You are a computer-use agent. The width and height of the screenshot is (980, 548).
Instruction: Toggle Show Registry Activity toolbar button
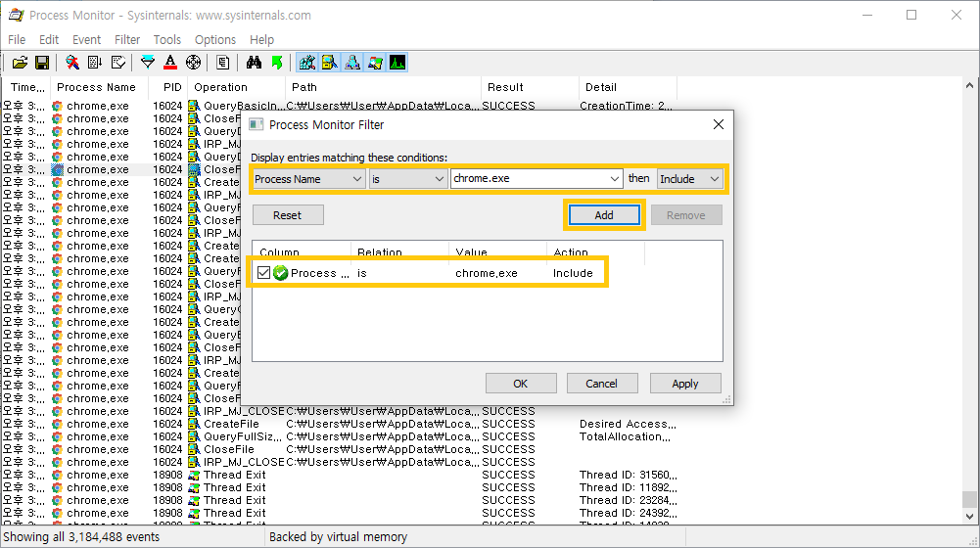[x=306, y=63]
